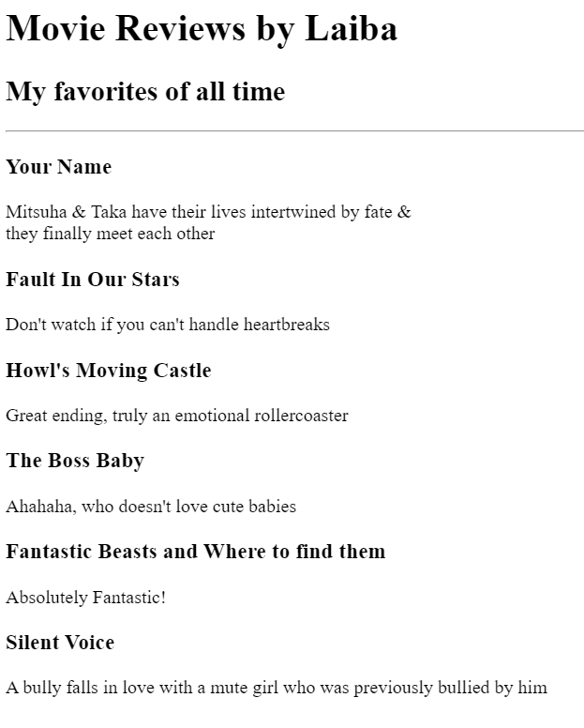Select the "Silent Voice" movie title

[60, 643]
